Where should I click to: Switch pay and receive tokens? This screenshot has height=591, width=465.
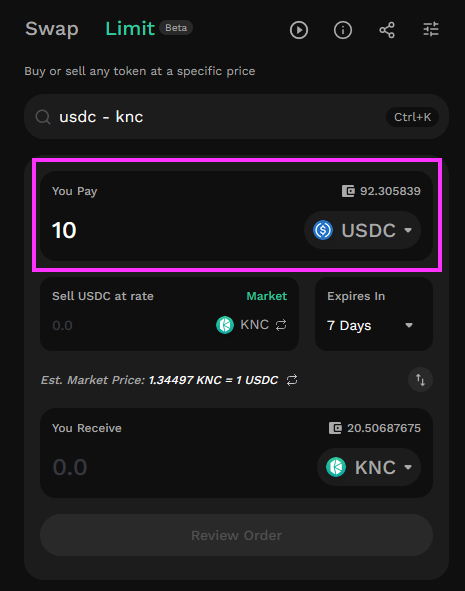421,380
